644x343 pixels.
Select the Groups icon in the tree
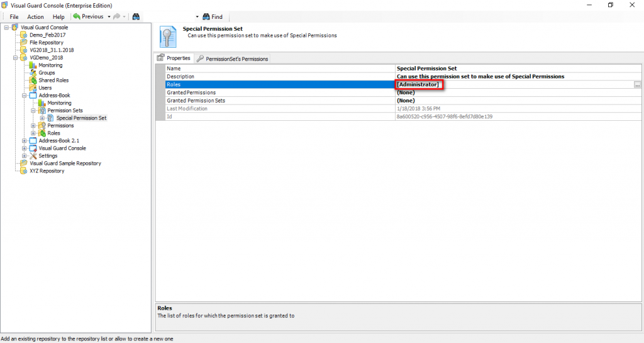point(33,73)
